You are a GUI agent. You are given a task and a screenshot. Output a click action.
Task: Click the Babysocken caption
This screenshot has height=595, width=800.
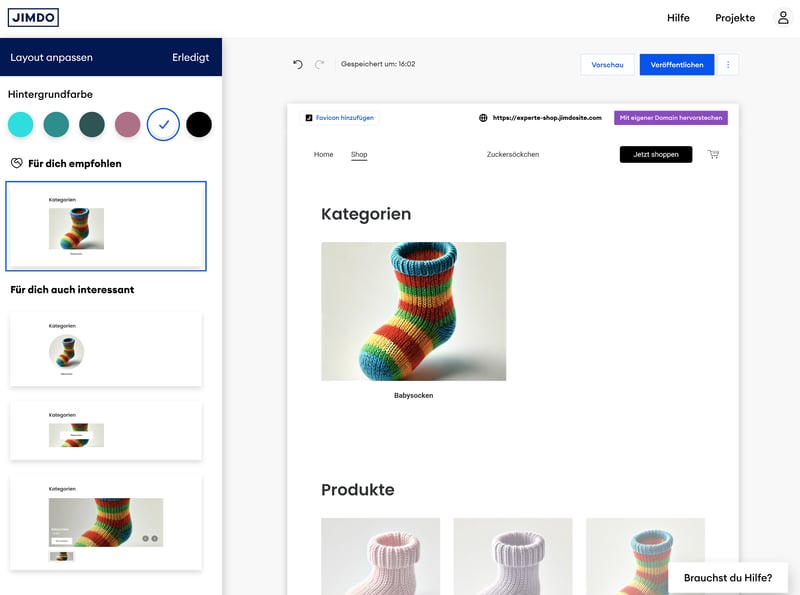click(413, 395)
